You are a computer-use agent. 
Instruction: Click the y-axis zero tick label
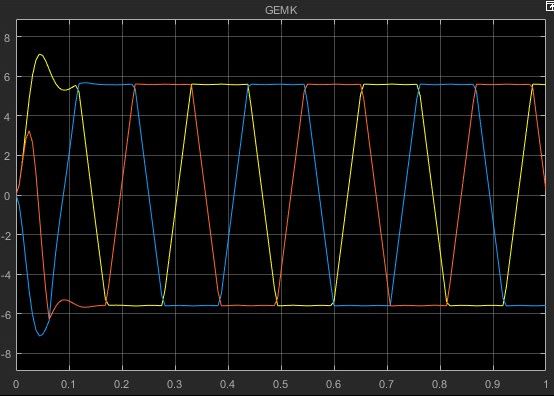pyautogui.click(x=7, y=196)
